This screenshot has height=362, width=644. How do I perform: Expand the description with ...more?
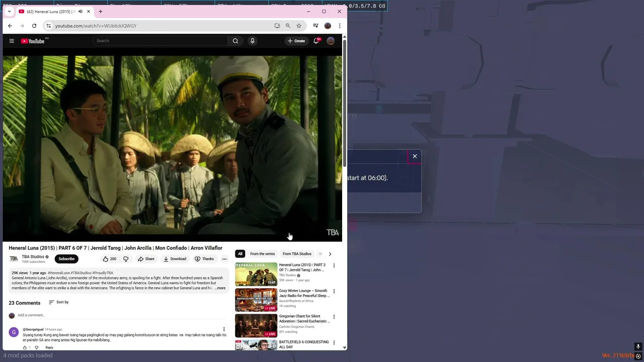click(220, 288)
